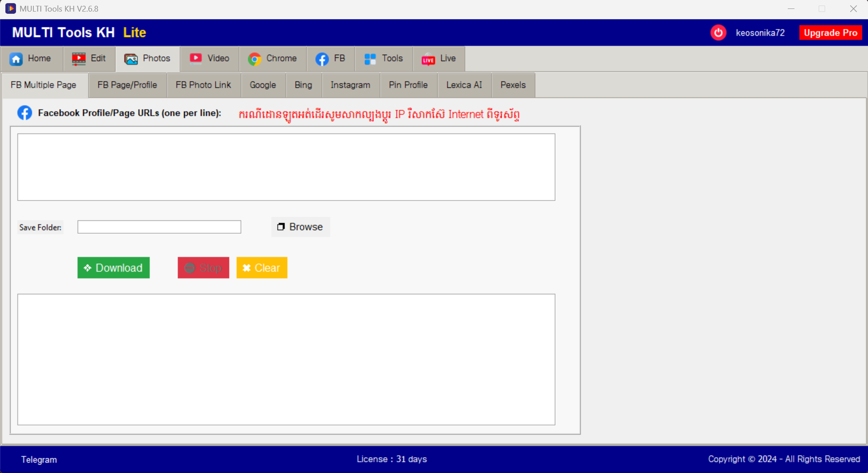This screenshot has height=473, width=868.
Task: Click the Upgrade Pro button
Action: click(830, 32)
